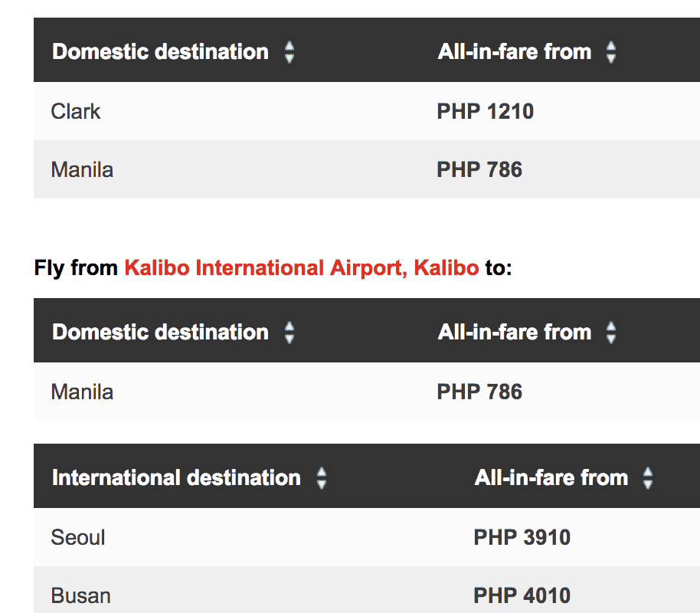Click the Seoul destination row
This screenshot has height=613, width=700.
coord(78,538)
